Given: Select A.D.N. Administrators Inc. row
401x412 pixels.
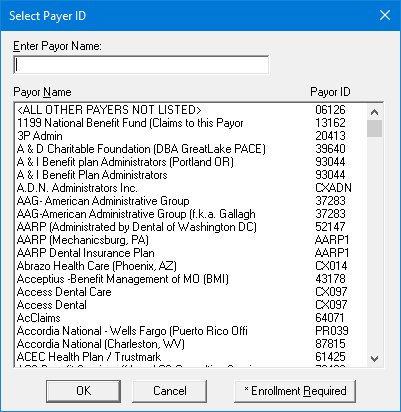Looking at the screenshot, I should pyautogui.click(x=191, y=188).
